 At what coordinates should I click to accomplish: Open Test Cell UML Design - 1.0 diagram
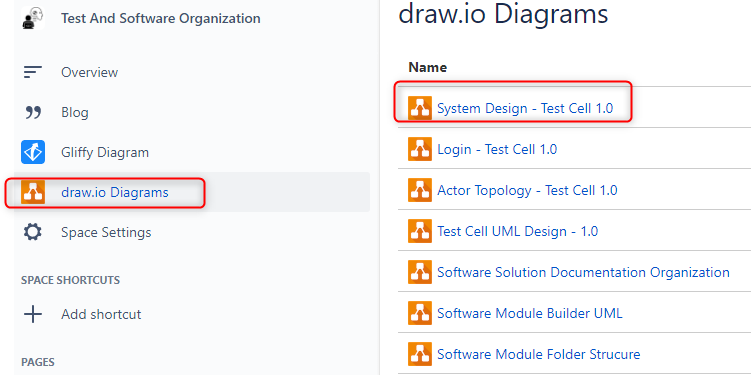[x=518, y=231]
